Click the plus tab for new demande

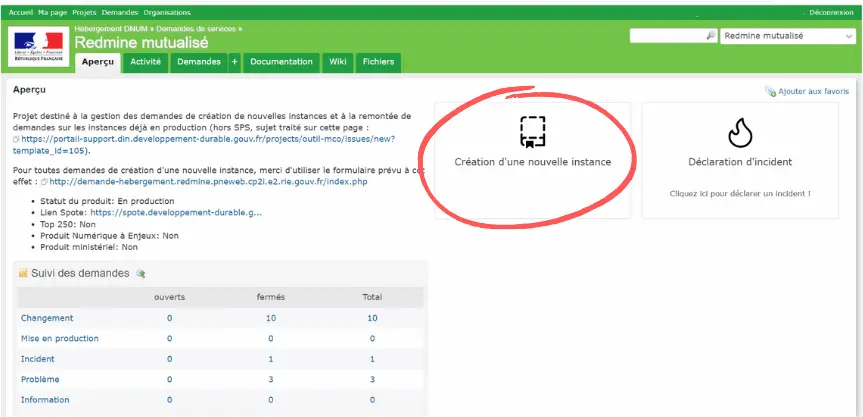[234, 62]
